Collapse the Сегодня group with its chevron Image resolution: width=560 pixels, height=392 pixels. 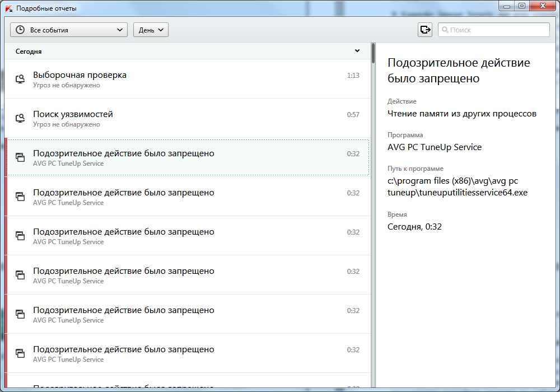(357, 51)
